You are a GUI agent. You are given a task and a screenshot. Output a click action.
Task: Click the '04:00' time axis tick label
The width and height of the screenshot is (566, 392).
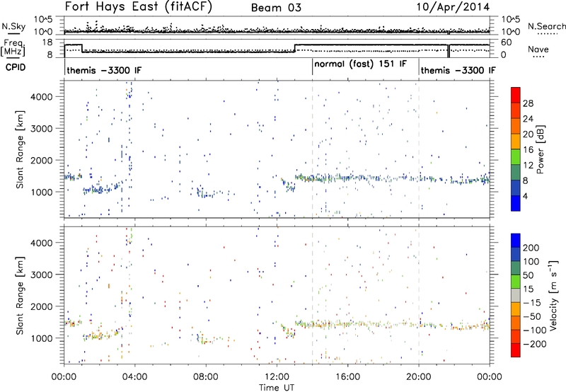(x=135, y=377)
